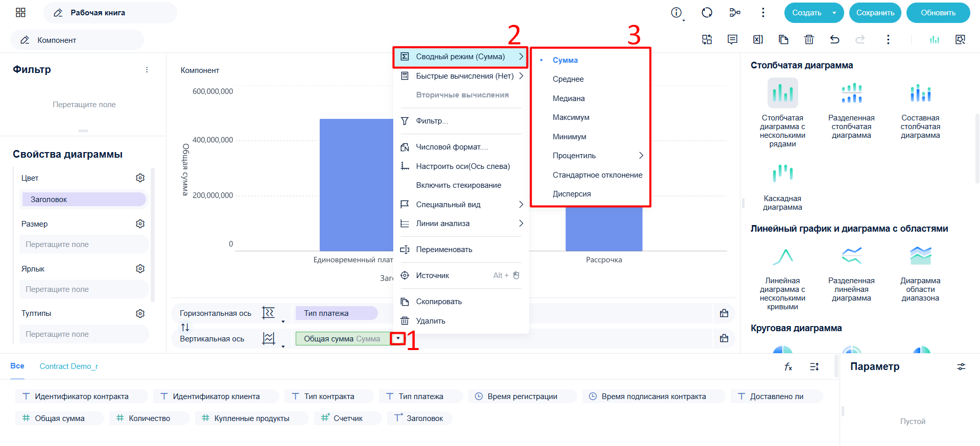Open Color property gear settings
Screen dimensions: 980x446
[140, 178]
